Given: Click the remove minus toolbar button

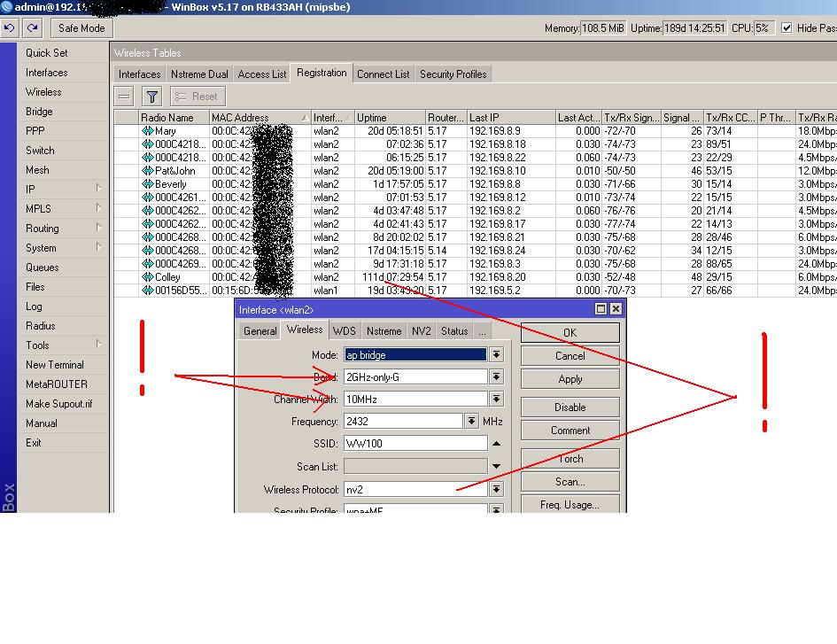Looking at the screenshot, I should pos(124,97).
